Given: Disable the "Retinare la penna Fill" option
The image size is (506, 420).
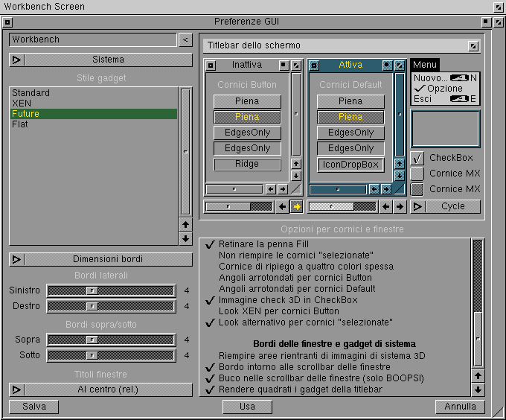Looking at the screenshot, I should (x=211, y=244).
